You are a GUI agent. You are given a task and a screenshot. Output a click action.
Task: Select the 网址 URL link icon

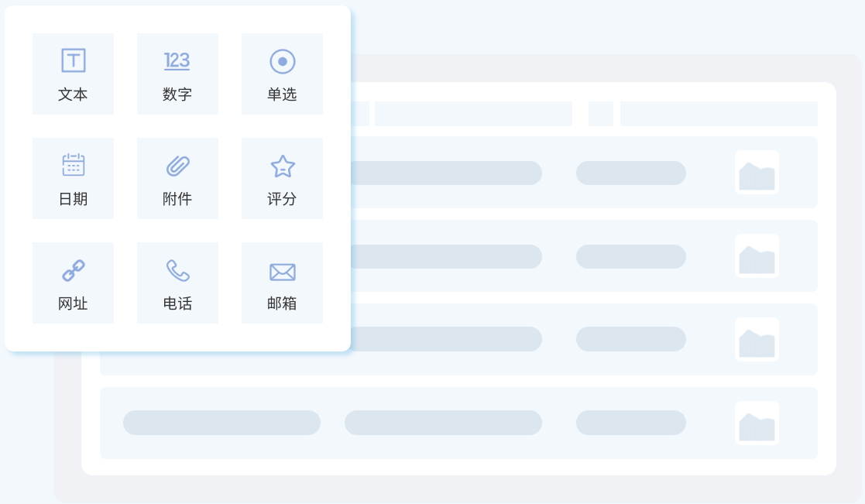[x=73, y=270]
